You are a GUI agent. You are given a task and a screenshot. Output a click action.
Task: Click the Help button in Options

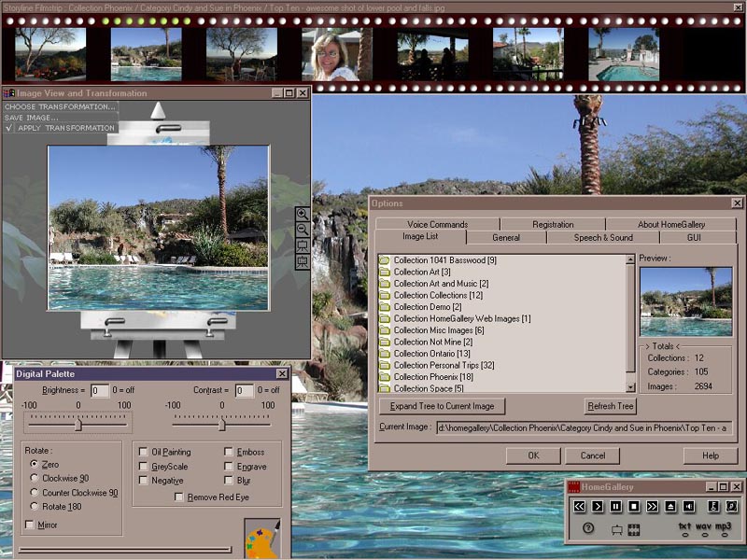(711, 455)
